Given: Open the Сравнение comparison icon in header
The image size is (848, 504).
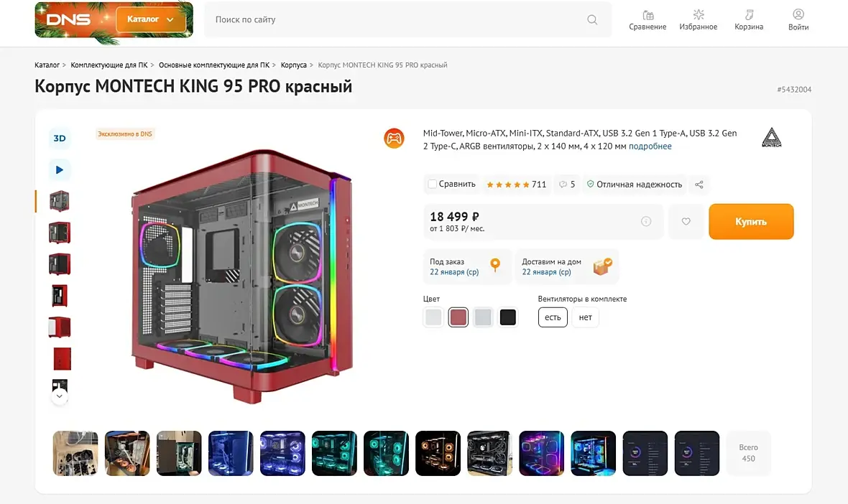Looking at the screenshot, I should coord(647,20).
